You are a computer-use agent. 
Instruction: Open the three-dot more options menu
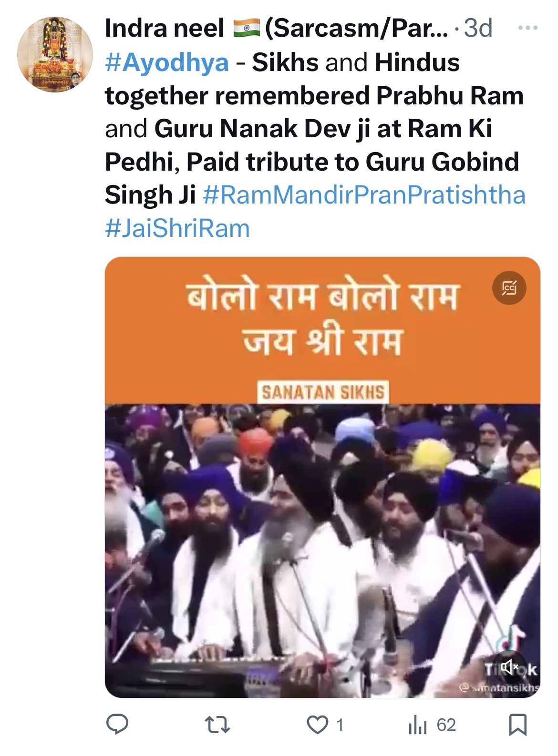(528, 28)
